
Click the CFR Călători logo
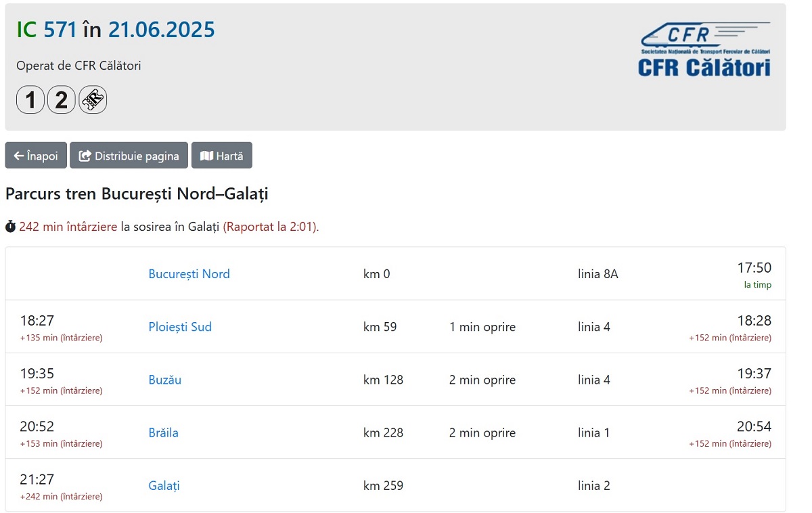tap(704, 49)
